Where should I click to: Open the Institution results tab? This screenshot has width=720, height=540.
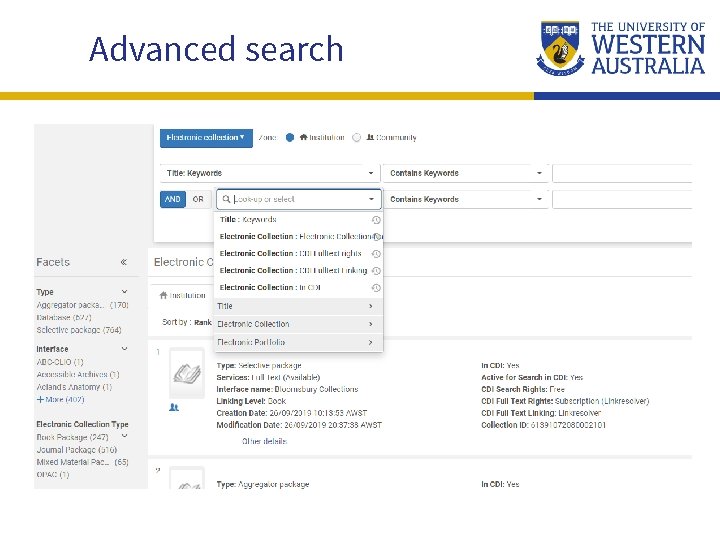pos(182,295)
